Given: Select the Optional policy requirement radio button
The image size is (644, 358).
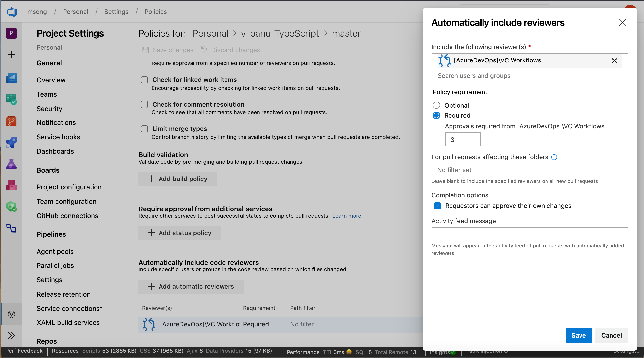Looking at the screenshot, I should coord(436,105).
